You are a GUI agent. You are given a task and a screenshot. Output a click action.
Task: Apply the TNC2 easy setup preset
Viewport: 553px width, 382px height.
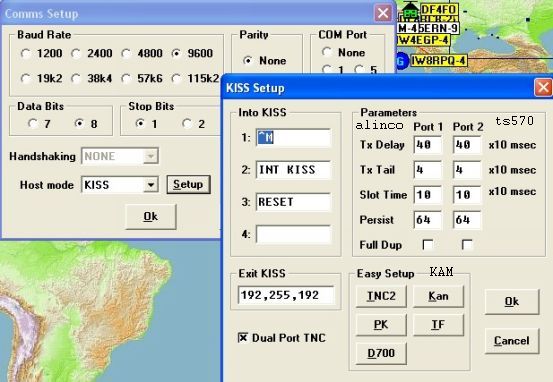pyautogui.click(x=381, y=296)
